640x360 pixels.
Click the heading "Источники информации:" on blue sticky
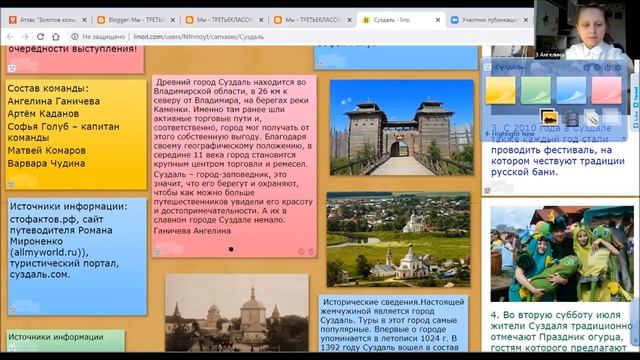coord(69,207)
